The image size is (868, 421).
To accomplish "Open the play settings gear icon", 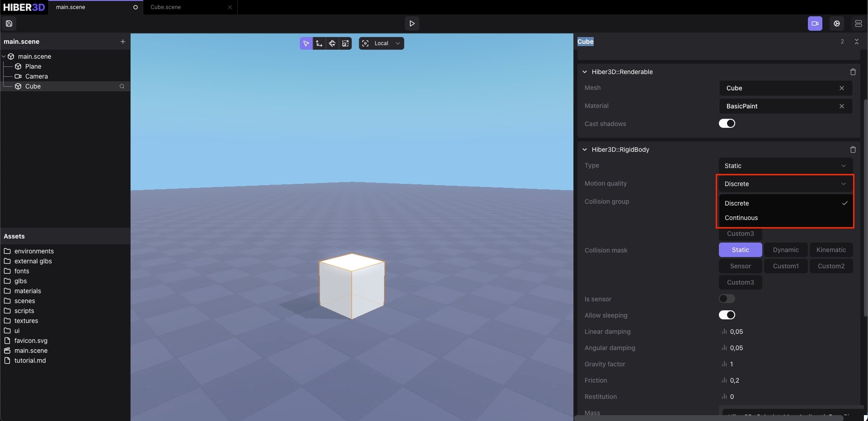I will [836, 23].
